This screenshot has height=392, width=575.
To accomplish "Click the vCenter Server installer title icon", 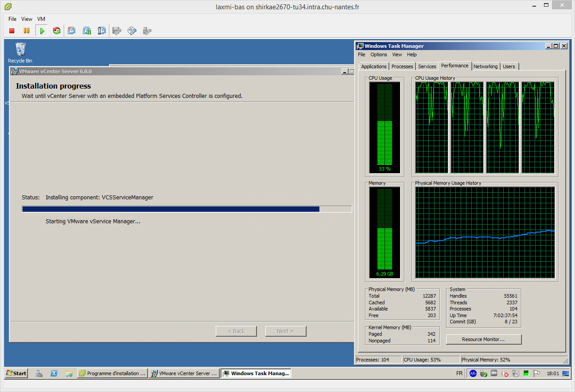I will [14, 71].
